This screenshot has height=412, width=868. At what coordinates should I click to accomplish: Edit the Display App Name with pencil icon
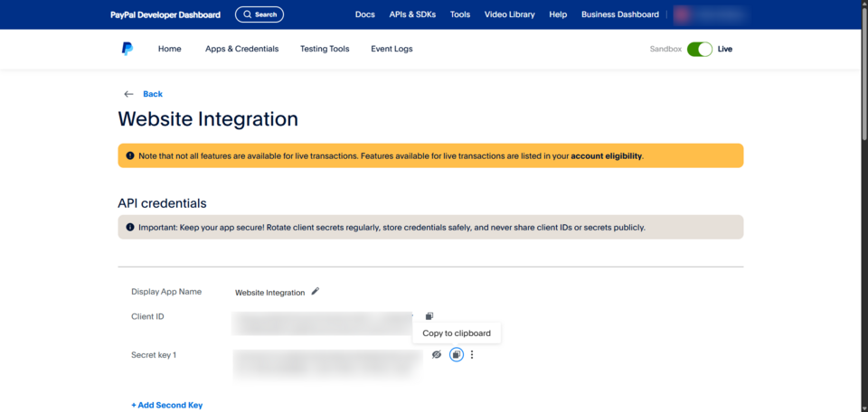click(316, 292)
